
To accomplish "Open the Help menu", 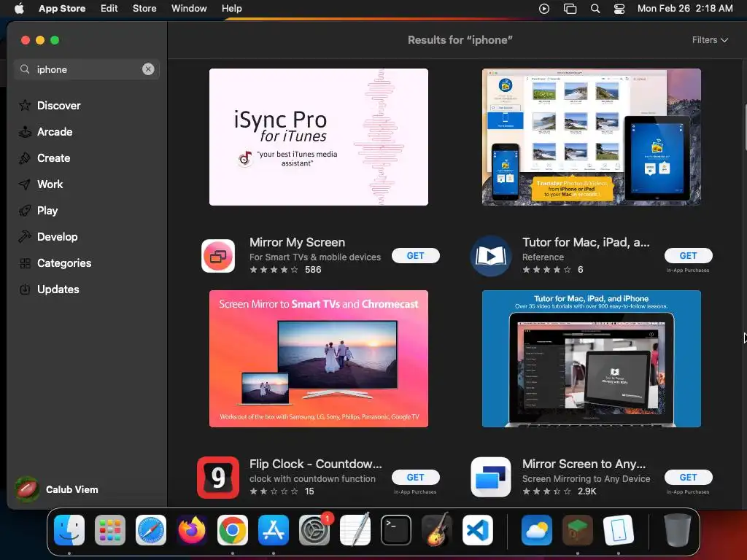I will [231, 9].
